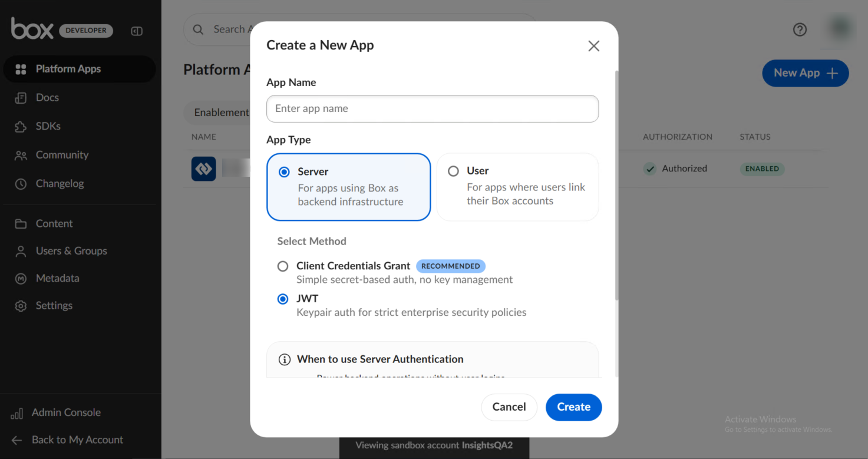Image resolution: width=868 pixels, height=459 pixels.
Task: Focus the Enter app name field
Action: 433,109
